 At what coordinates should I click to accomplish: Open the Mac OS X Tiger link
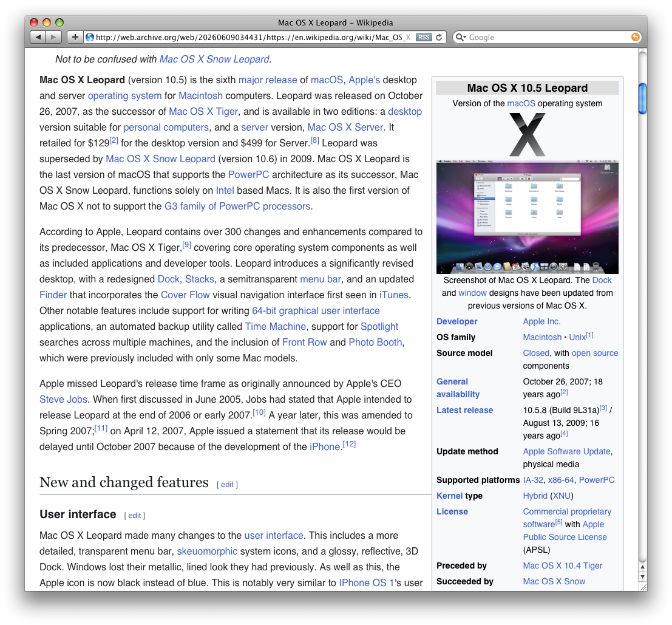tap(203, 111)
